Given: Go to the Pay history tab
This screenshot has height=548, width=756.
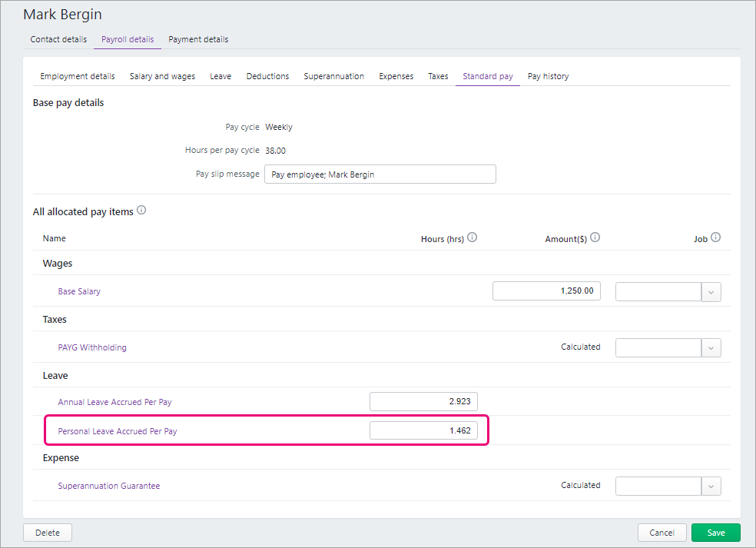Looking at the screenshot, I should point(548,76).
